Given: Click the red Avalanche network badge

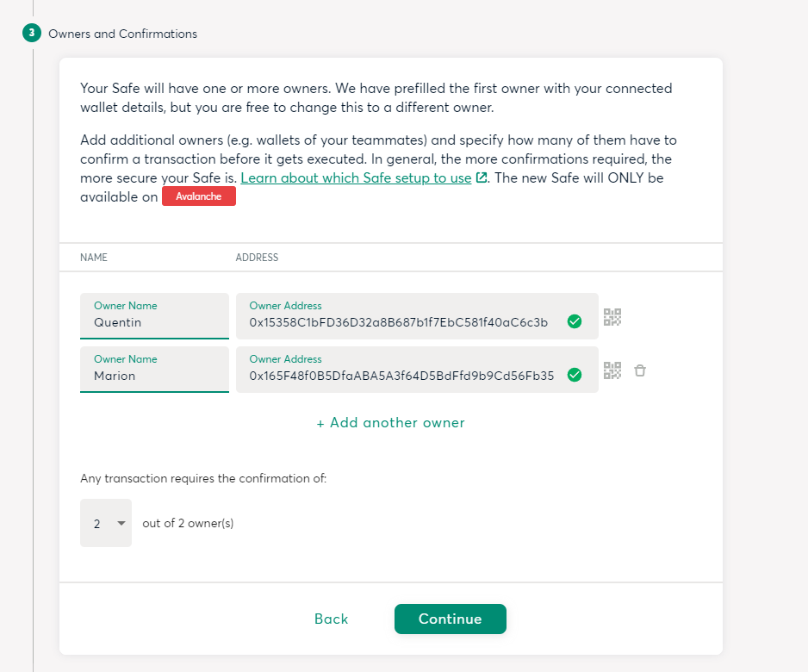Looking at the screenshot, I should coord(199,196).
